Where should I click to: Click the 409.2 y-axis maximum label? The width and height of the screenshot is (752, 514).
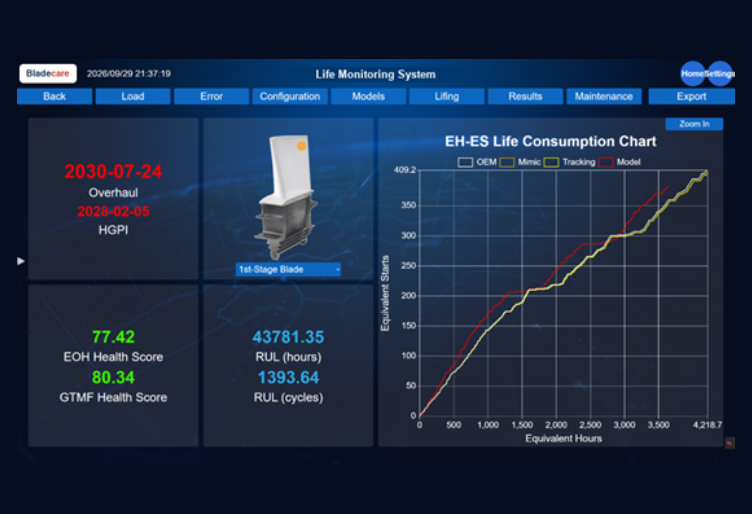pos(405,170)
